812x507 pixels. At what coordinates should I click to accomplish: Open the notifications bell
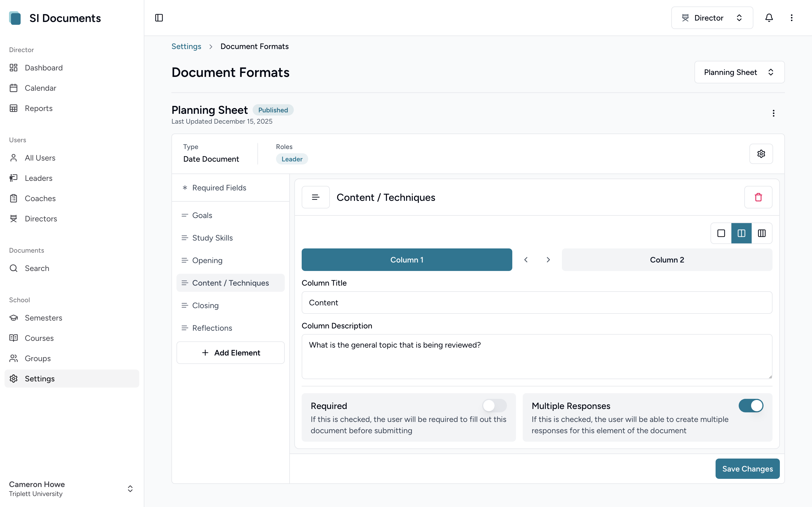[769, 18]
